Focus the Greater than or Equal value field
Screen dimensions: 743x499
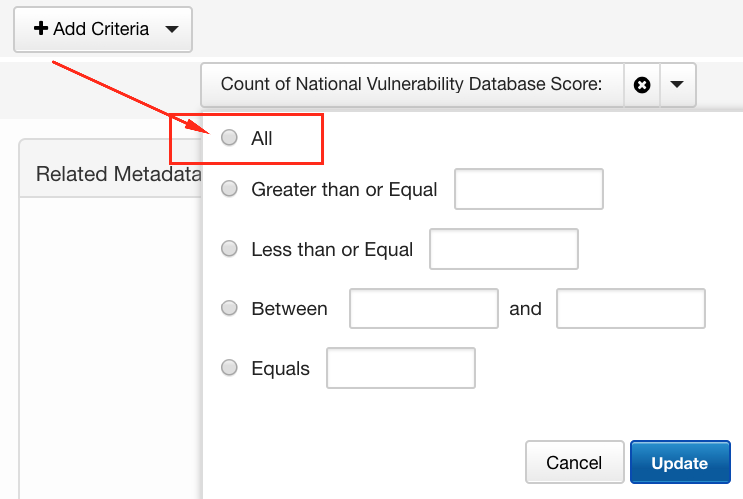(528, 189)
